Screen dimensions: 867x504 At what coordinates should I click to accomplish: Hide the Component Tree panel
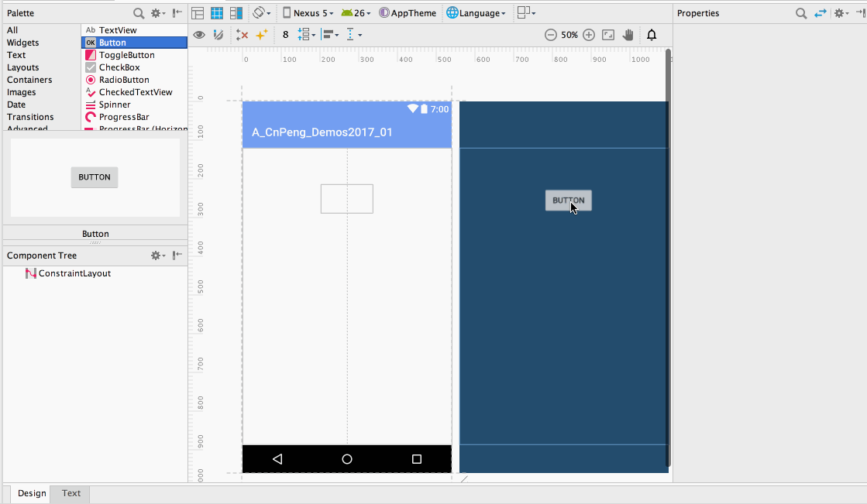click(x=177, y=255)
